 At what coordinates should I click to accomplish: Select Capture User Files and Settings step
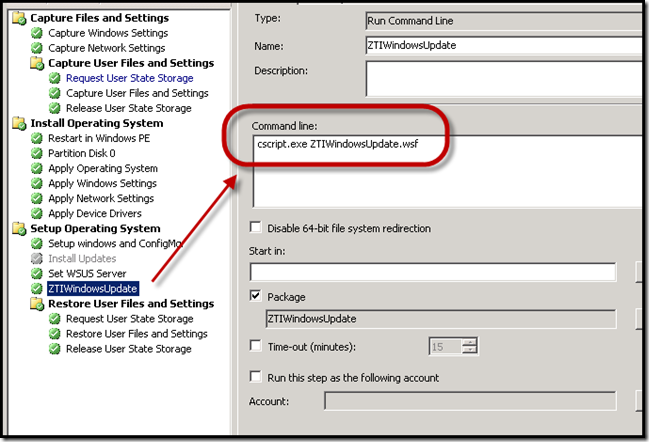[x=137, y=93]
